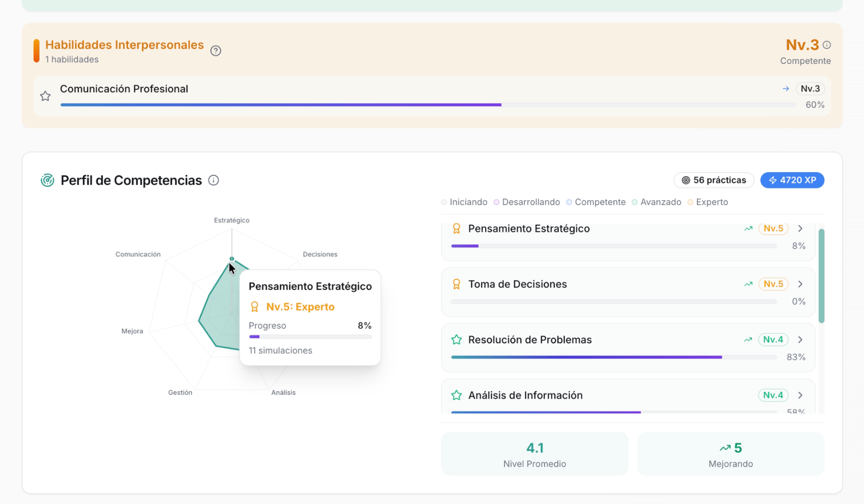
Task: Click the Nv.3 badge on Comunicación Profesional
Action: pyautogui.click(x=810, y=89)
